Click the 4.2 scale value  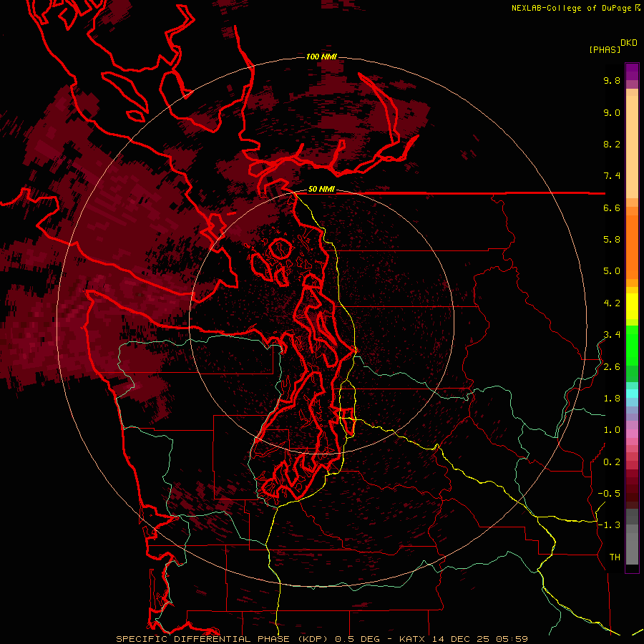pos(612,303)
